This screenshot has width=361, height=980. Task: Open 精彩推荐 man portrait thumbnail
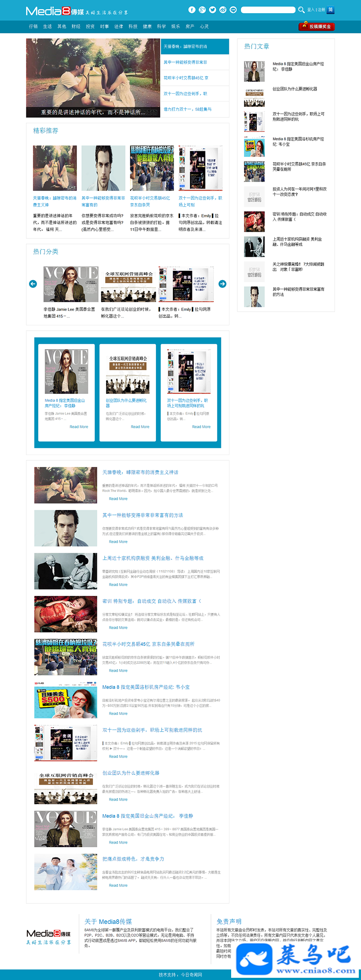coord(103,168)
